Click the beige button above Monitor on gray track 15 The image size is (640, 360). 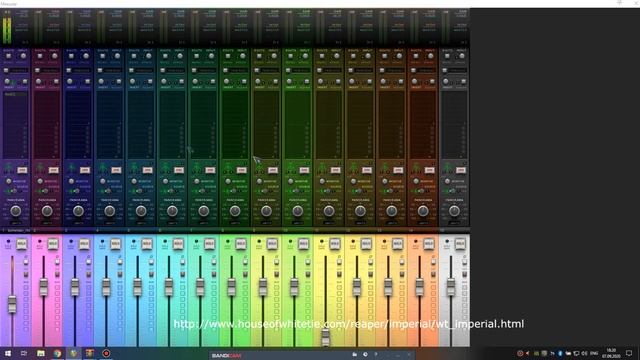click(461, 170)
